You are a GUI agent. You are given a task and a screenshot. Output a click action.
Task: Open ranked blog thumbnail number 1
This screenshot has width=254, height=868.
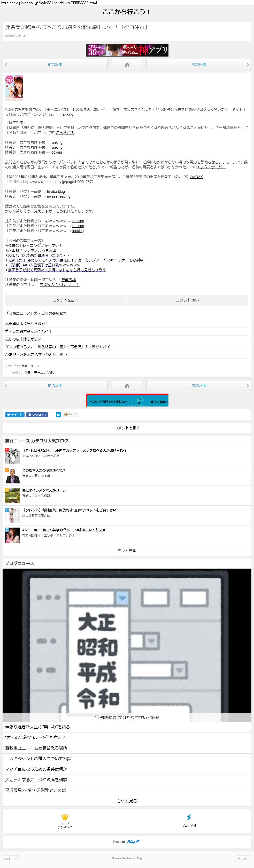point(12,456)
